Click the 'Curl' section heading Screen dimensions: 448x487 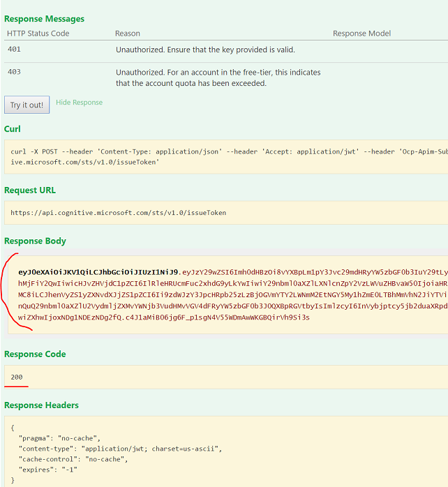click(13, 129)
